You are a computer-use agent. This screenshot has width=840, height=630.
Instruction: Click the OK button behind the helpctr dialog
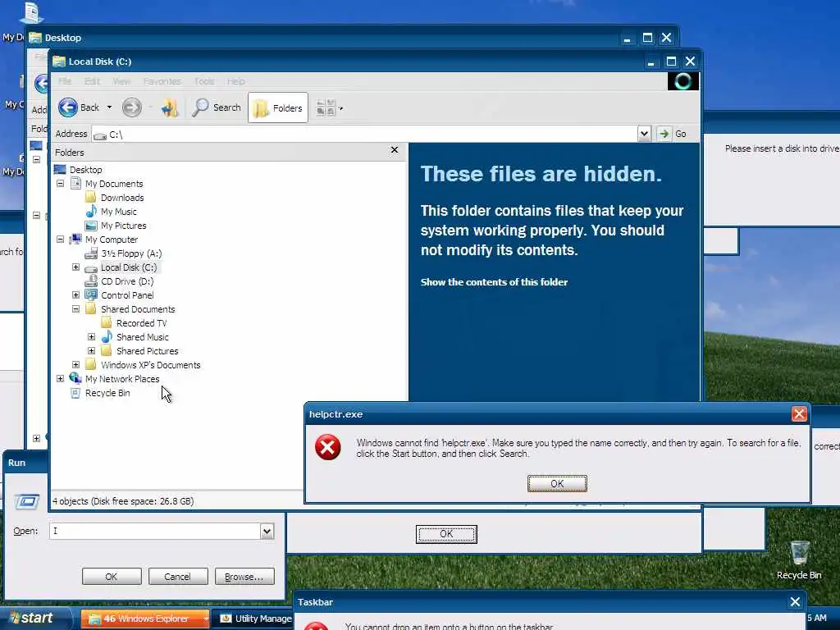pos(446,534)
